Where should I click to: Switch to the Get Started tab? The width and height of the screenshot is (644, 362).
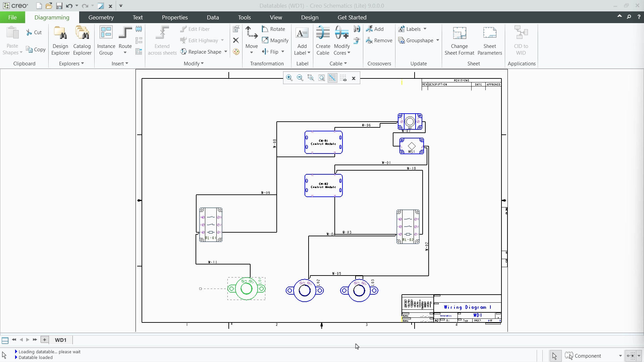click(352, 17)
